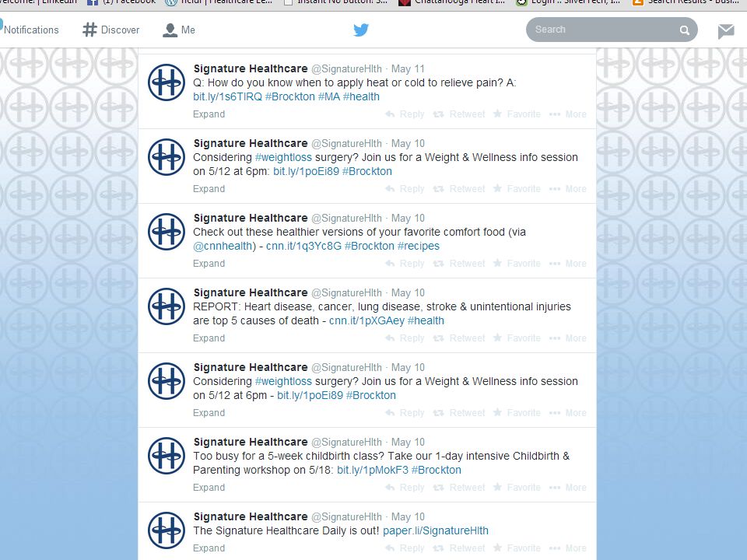Expand Signature Healthcare Daily tweet
747x560 pixels.
209,548
